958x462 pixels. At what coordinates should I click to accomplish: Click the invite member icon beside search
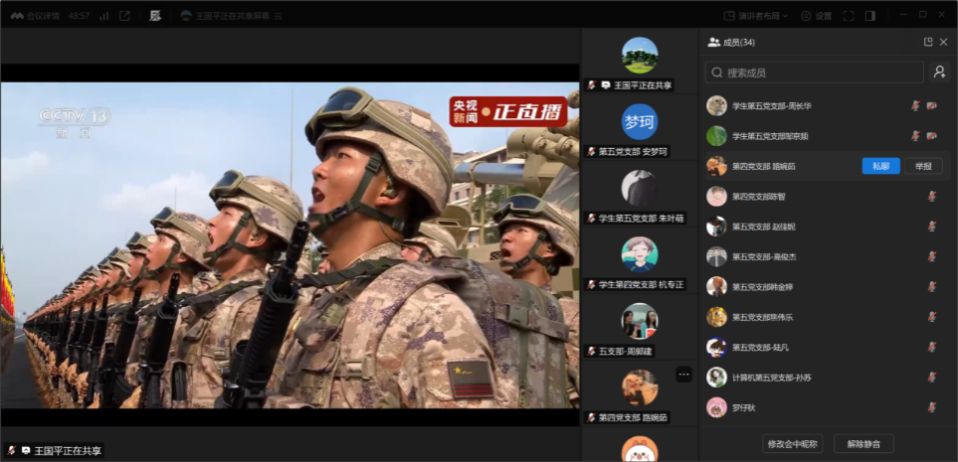(939, 72)
